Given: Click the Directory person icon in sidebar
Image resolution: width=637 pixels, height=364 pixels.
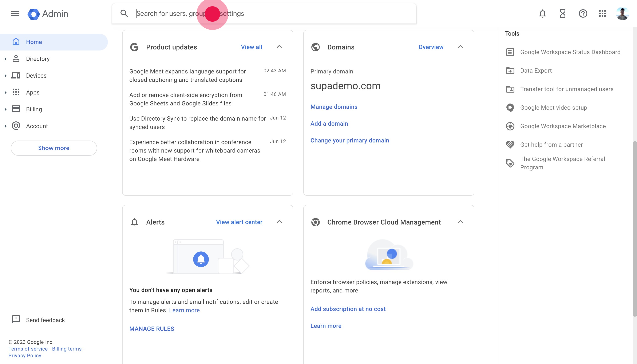Looking at the screenshot, I should tap(16, 58).
